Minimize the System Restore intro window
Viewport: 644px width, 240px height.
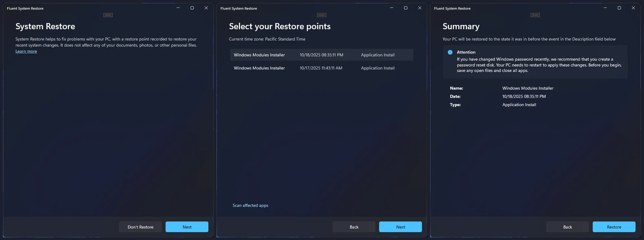[x=178, y=8]
